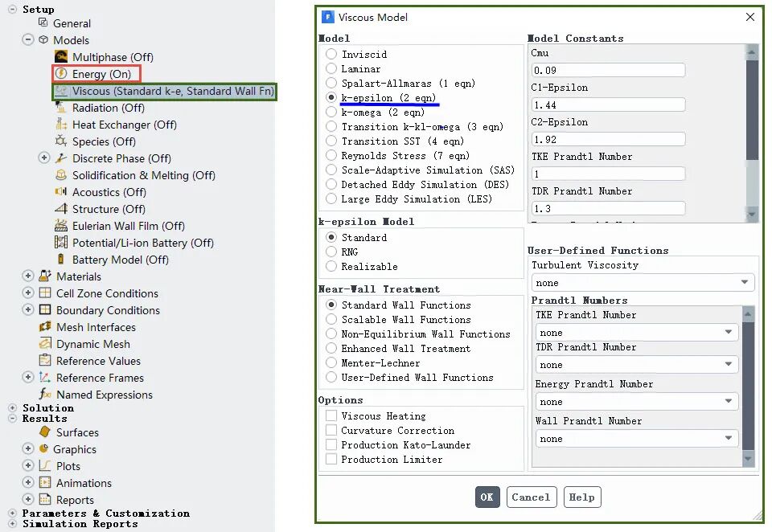Click the Heat Exchanger model icon

(x=61, y=124)
